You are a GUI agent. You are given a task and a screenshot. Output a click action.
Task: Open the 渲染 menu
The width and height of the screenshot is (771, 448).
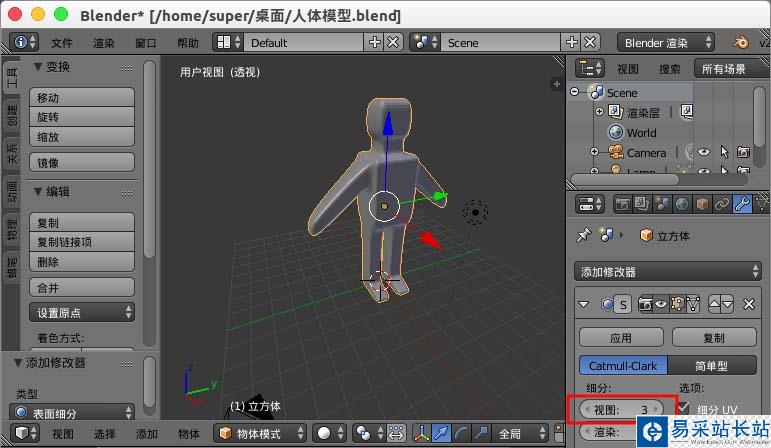point(104,43)
